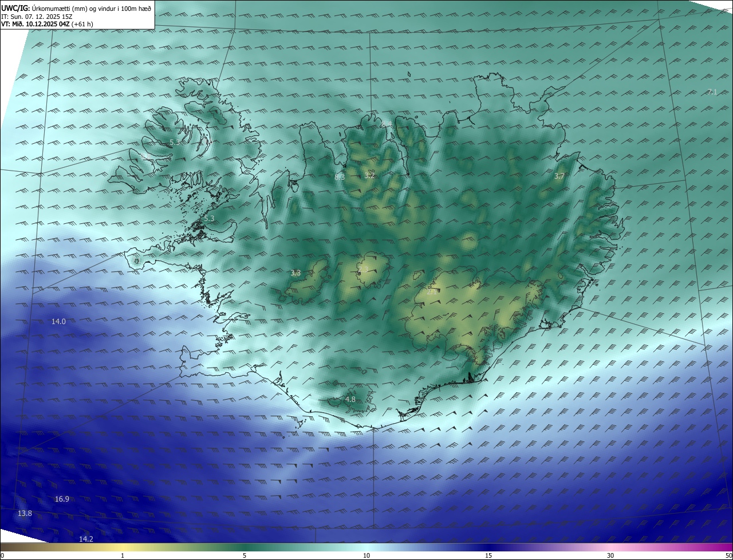733x560 pixels.
Task: Click the 4.8 value label near the south coast
Action: click(350, 399)
